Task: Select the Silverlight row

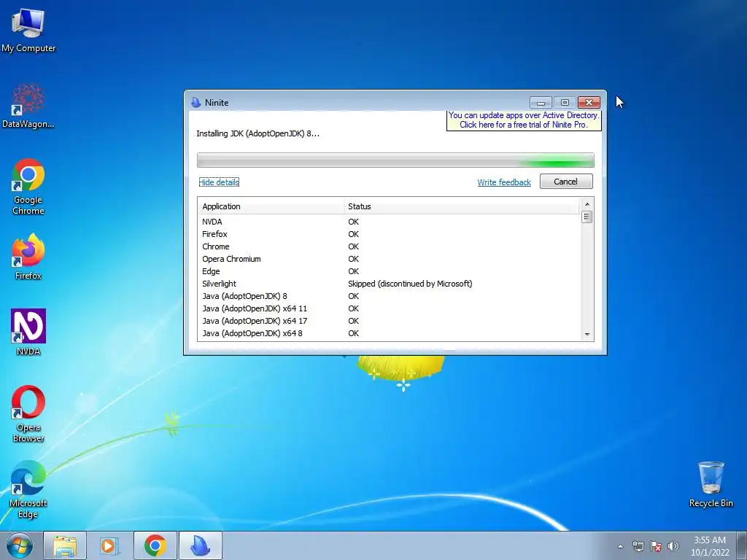Action: click(389, 284)
